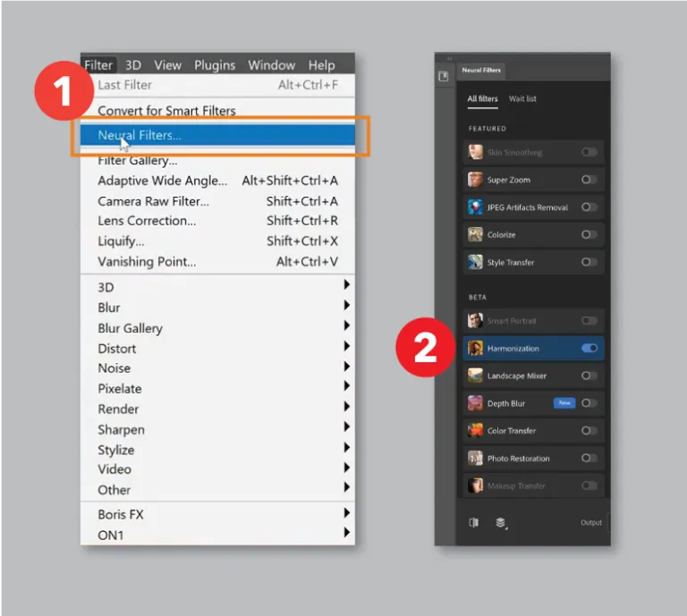Enable the JPEG Artifacts Removal switch
The width and height of the screenshot is (687, 616).
589,207
